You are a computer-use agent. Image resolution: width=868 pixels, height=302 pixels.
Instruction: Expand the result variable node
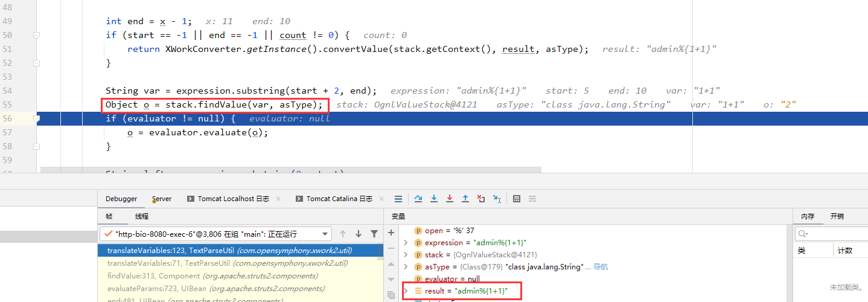(406, 291)
